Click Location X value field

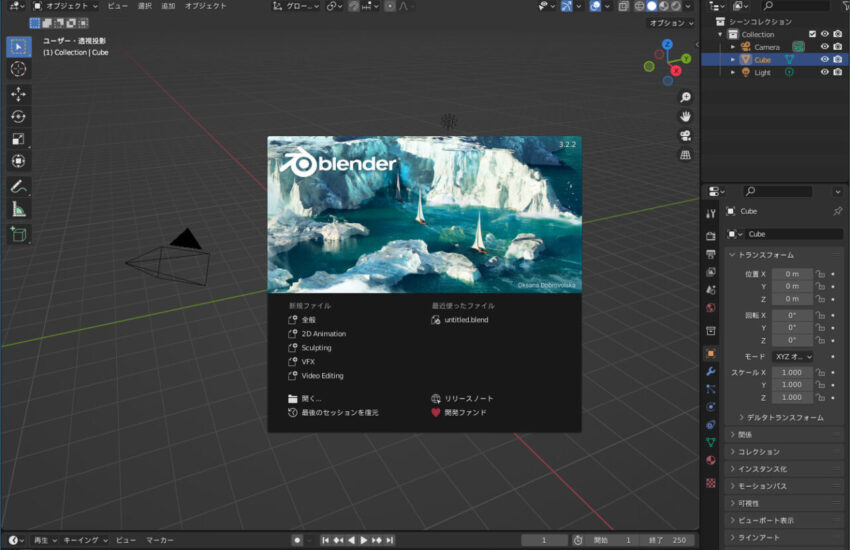coord(792,274)
